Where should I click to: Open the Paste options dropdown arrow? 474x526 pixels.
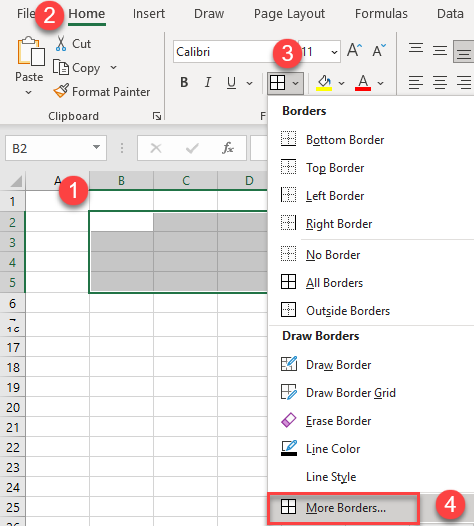[29, 92]
